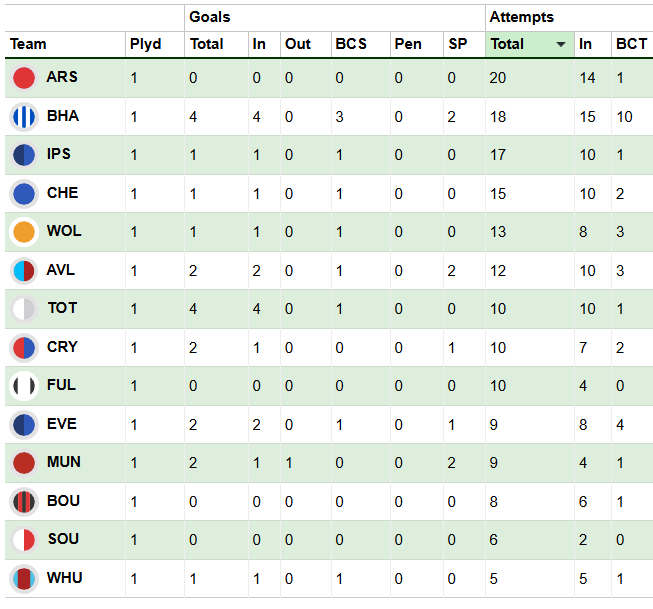Click the Brighton striped team badge
This screenshot has width=653, height=609.
point(24,116)
